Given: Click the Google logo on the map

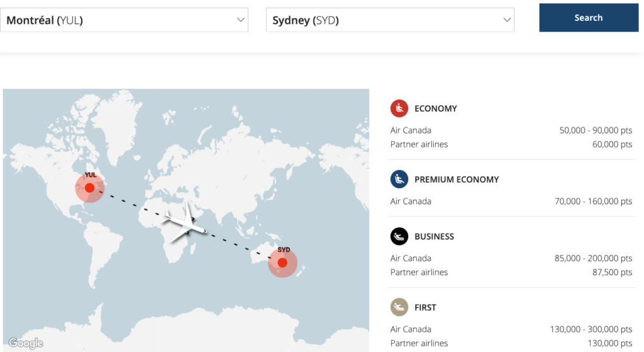Looking at the screenshot, I should click(x=26, y=343).
